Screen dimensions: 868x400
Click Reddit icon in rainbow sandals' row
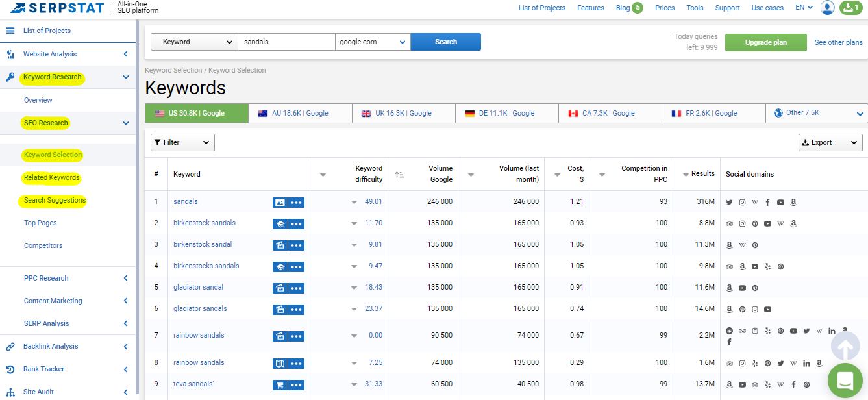[x=729, y=331]
